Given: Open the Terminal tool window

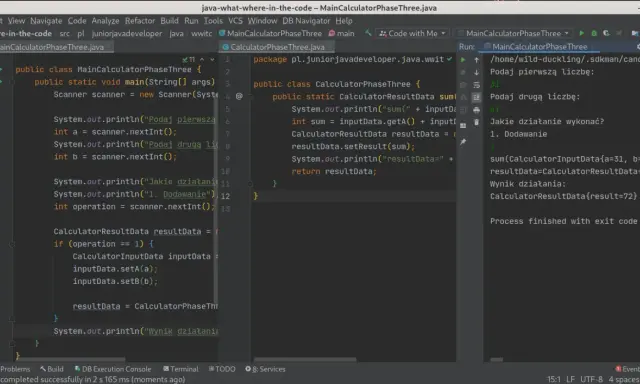Looking at the screenshot, I should 181,369.
